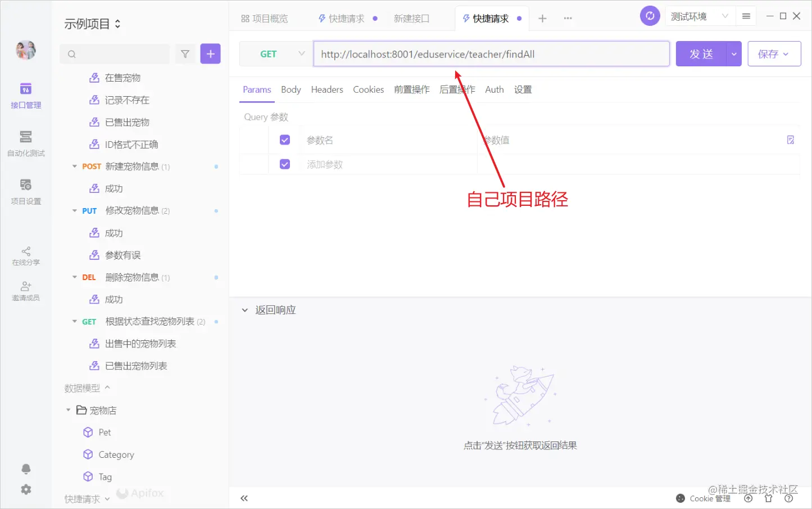
Task: Uncheck the 参数名 query parameter checkbox
Action: click(x=285, y=139)
